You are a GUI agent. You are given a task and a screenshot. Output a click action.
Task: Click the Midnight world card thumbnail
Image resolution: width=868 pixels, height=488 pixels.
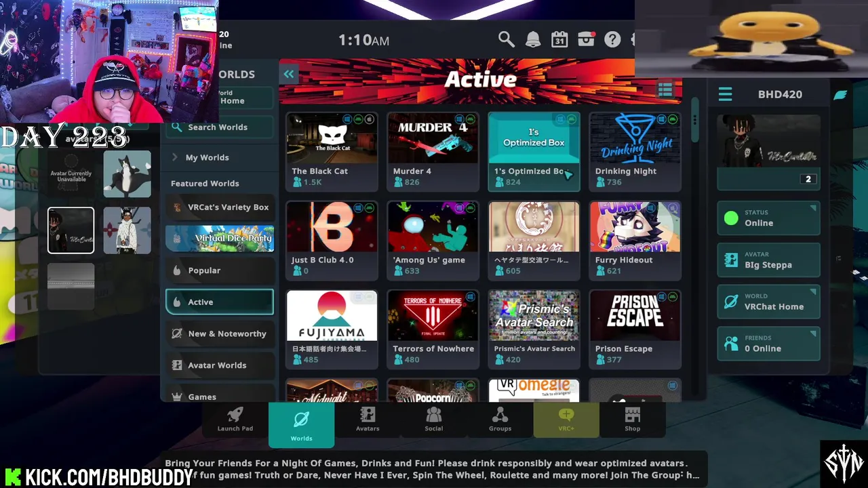coord(332,390)
